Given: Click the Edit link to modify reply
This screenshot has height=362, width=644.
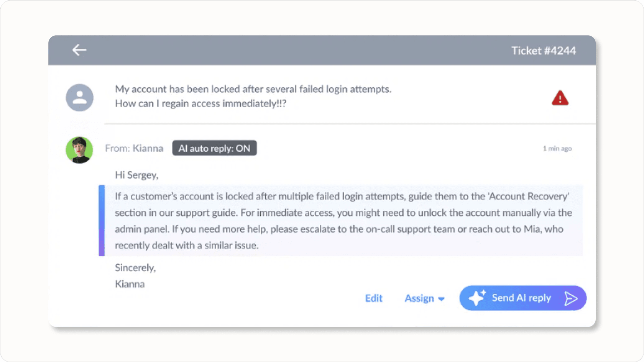Looking at the screenshot, I should [x=373, y=298].
